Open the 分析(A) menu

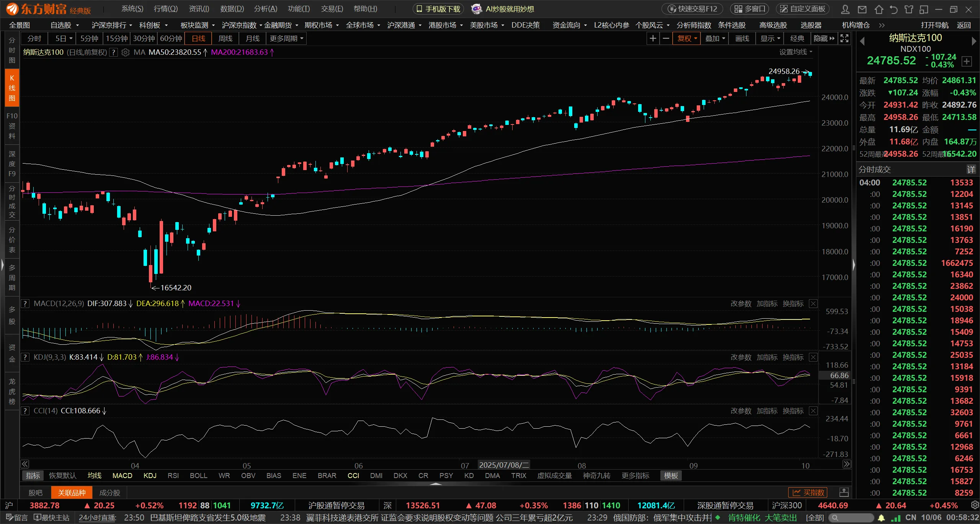pos(265,9)
